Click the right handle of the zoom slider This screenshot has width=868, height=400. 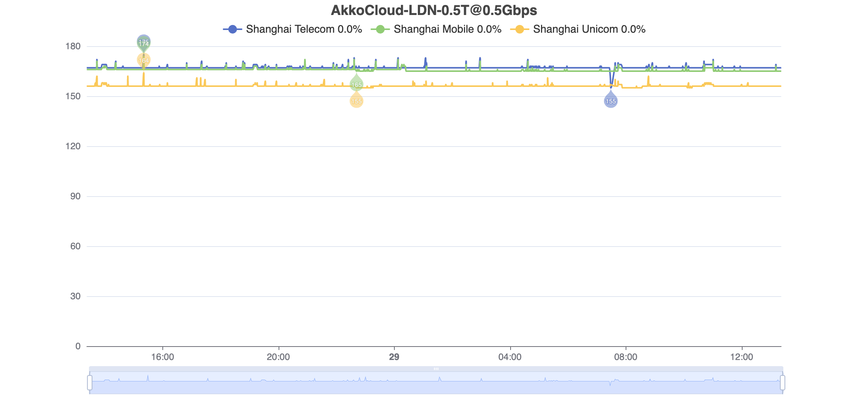(x=782, y=383)
